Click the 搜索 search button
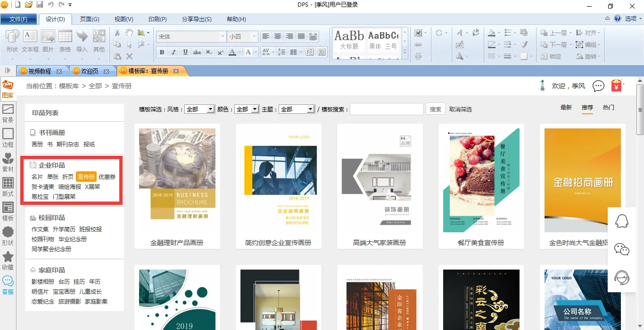 click(x=436, y=109)
